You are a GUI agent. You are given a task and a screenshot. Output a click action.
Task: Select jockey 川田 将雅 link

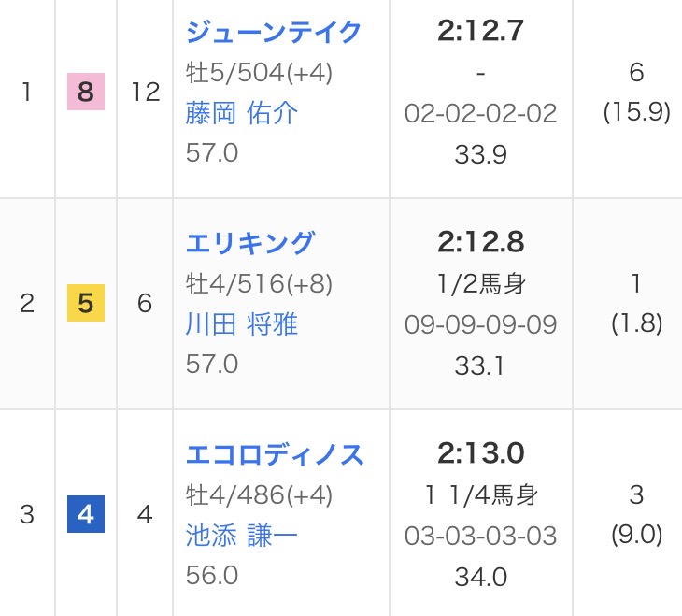(x=242, y=324)
